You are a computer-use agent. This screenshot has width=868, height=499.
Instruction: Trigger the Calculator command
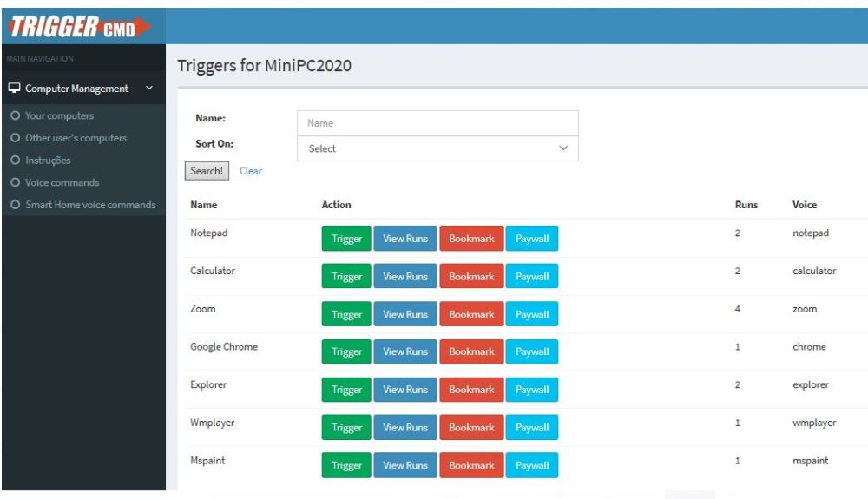point(346,276)
